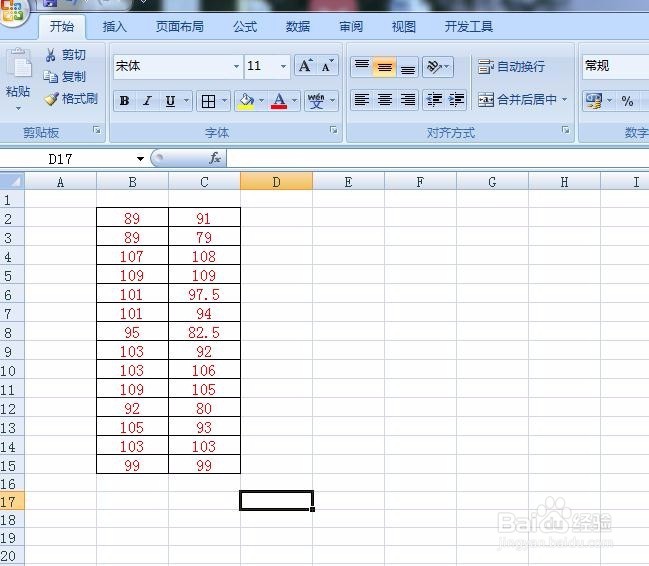The width and height of the screenshot is (649, 566).
Task: Click the formula bar input
Action: (x=438, y=158)
